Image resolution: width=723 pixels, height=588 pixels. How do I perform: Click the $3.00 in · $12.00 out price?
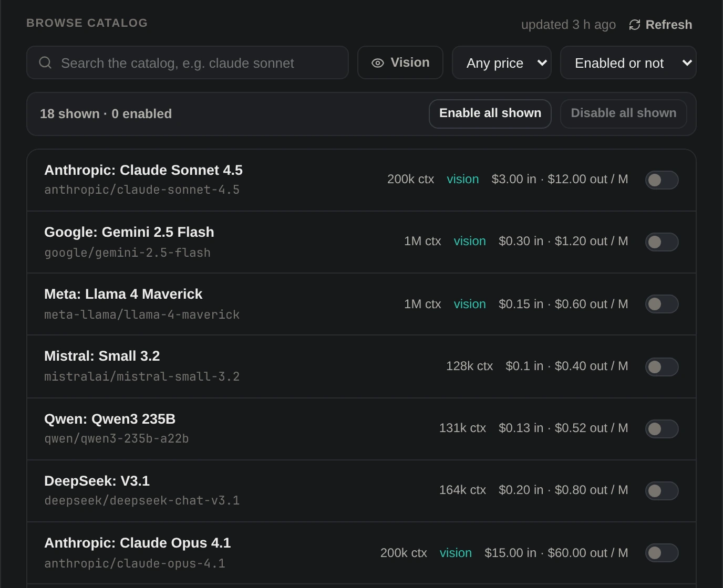pyautogui.click(x=560, y=179)
